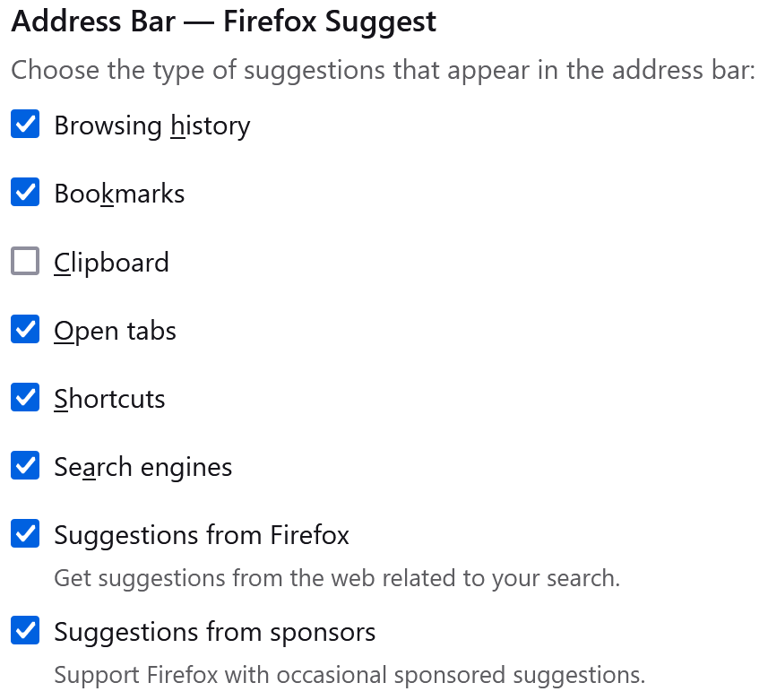Uncheck the Search engines checkbox
The height and width of the screenshot is (700, 768).
25,466
